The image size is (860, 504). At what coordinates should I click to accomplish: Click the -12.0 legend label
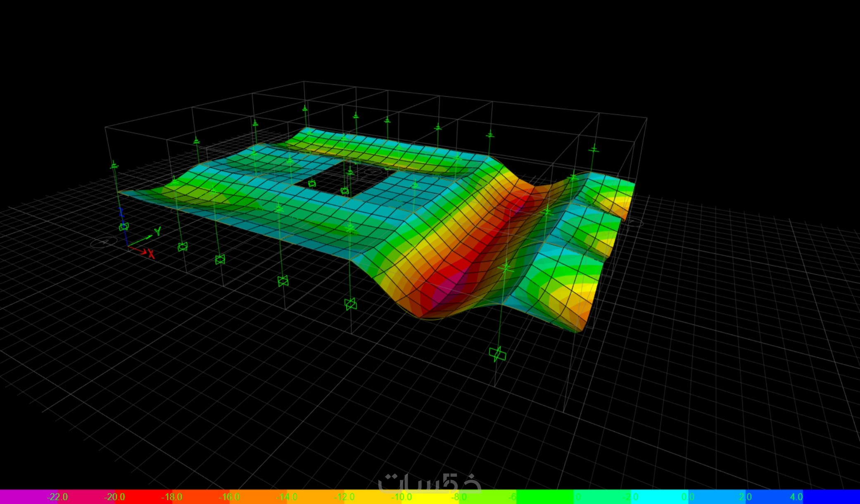pyautogui.click(x=344, y=497)
